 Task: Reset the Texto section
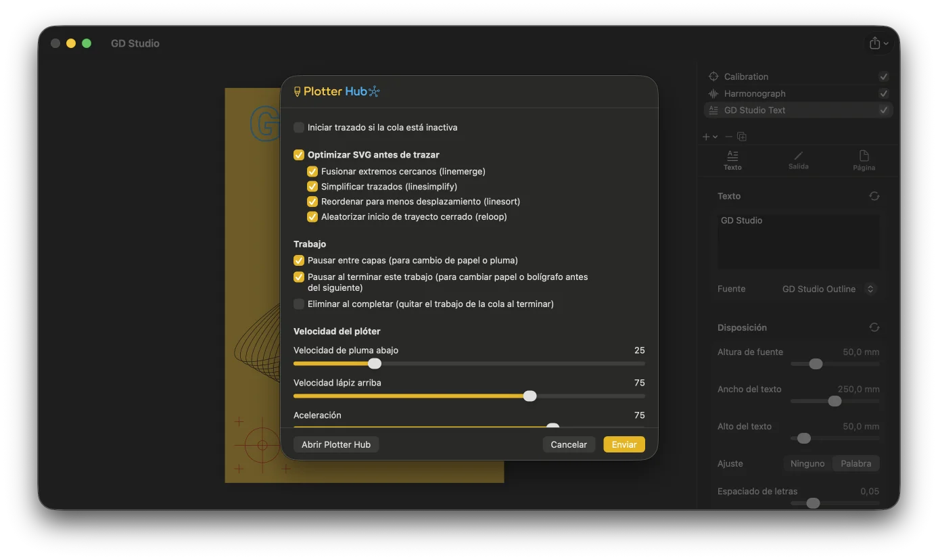coord(874,196)
